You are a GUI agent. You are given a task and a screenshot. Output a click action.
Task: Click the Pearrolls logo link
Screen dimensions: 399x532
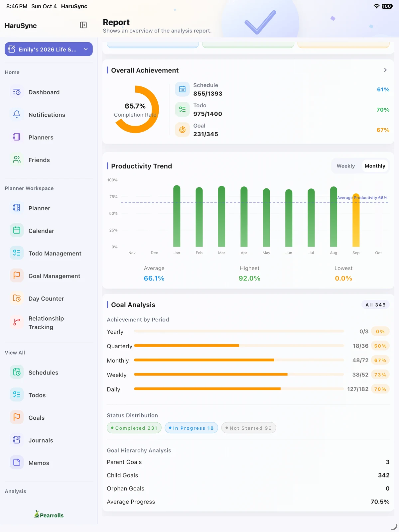point(49,515)
